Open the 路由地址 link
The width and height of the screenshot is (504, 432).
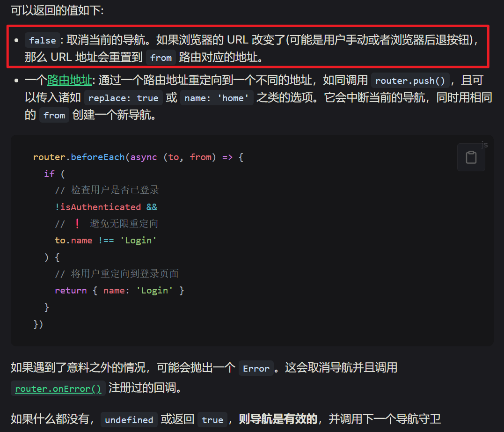[69, 81]
